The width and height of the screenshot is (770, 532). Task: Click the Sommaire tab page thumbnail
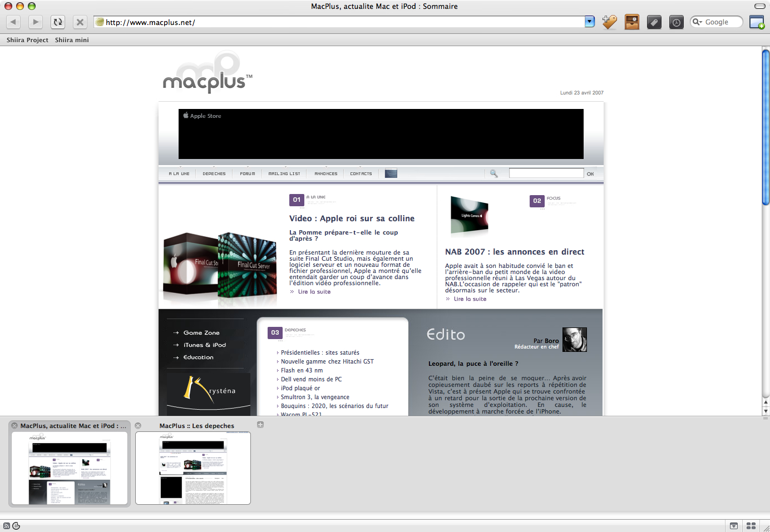click(x=70, y=468)
